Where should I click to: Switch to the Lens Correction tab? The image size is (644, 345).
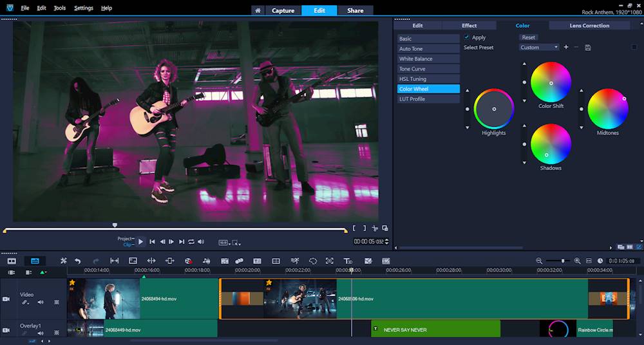coord(589,26)
